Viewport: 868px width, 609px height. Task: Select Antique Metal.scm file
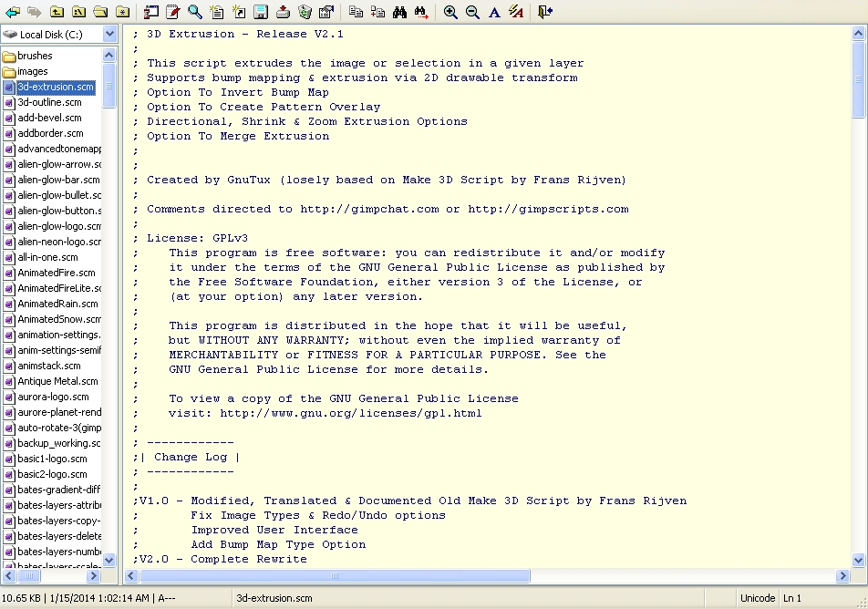[57, 381]
